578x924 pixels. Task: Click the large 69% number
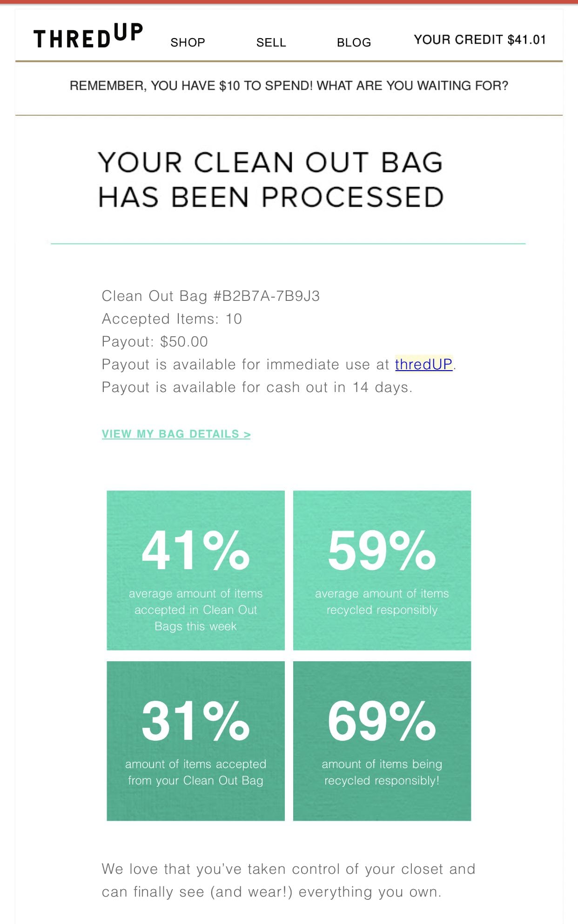click(x=382, y=721)
